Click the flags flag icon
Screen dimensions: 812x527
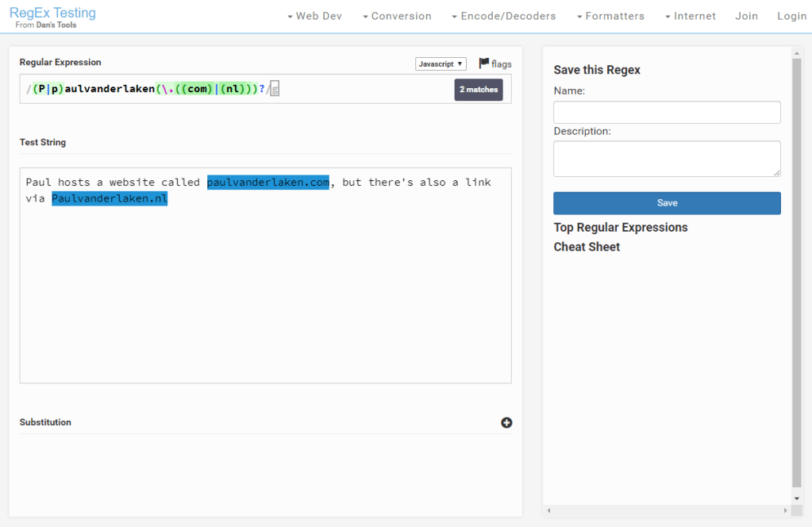[484, 63]
